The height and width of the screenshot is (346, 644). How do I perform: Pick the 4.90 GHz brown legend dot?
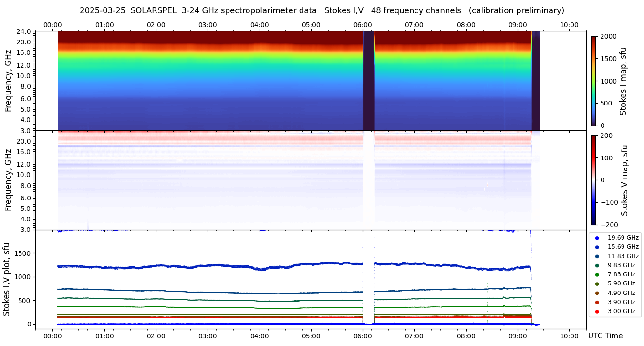click(x=597, y=293)
